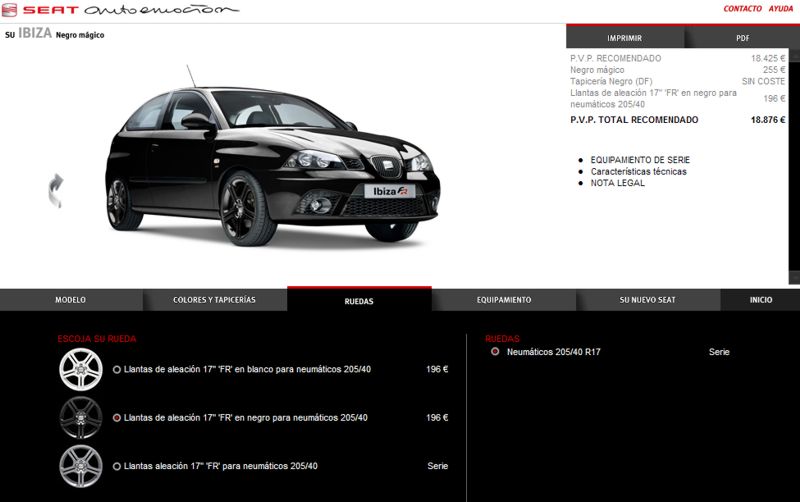Click 'P.V.P. RECOMENDADO' base price line
Viewport: 800px width, 502px height.
678,58
